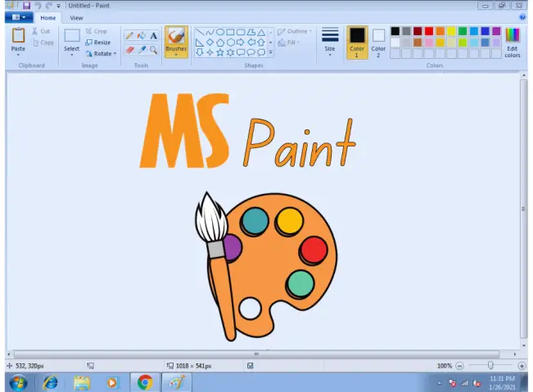Viewport: 533px width, 392px height.
Task: Select the Eraser tool
Action: click(129, 50)
